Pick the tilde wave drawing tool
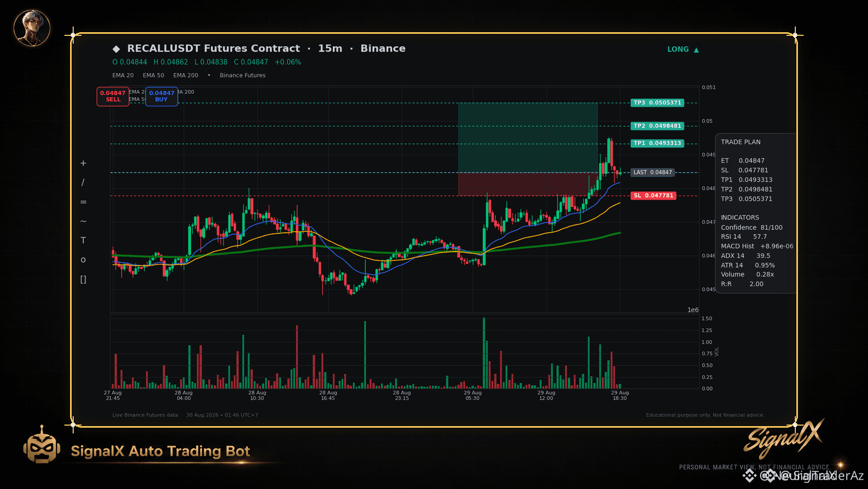Viewport: 868px width, 489px height. (83, 221)
